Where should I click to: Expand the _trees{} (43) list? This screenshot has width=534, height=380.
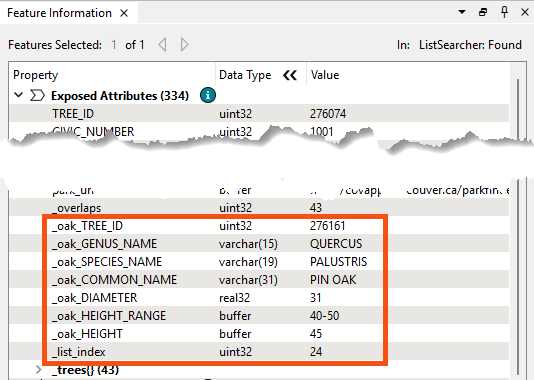[38, 370]
